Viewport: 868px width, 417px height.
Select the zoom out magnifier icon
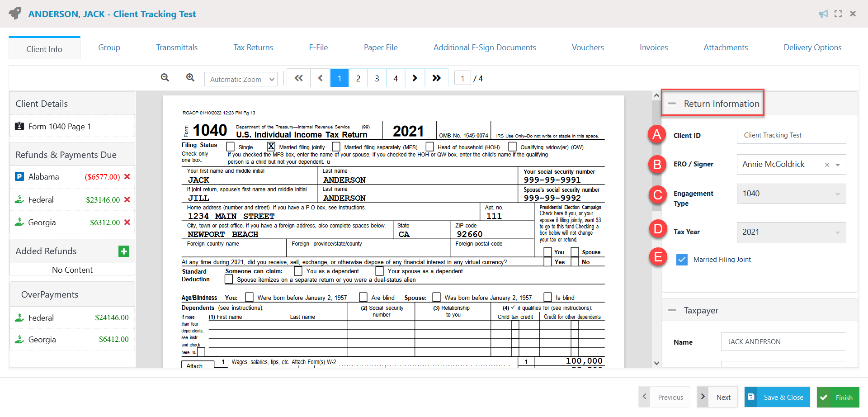[x=165, y=78]
